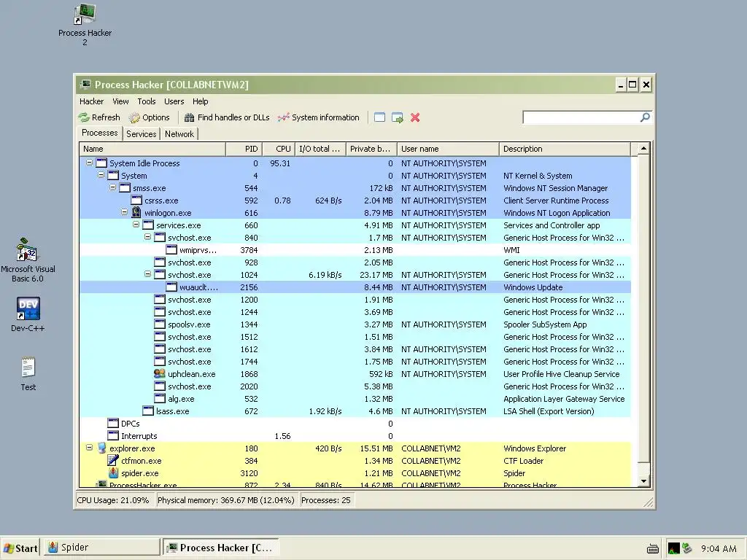Viewport: 747px width, 560px height.
Task: Sort by the PID column header
Action: tap(244, 149)
